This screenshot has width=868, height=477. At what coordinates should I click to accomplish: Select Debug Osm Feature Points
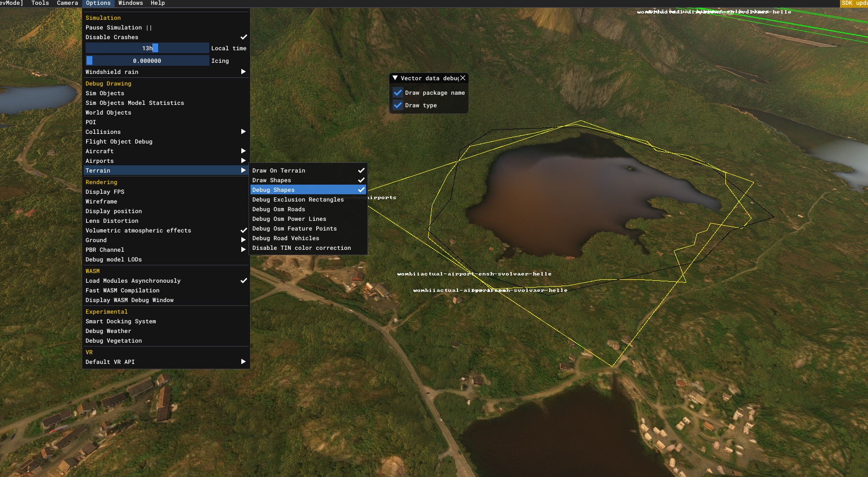tap(309, 229)
